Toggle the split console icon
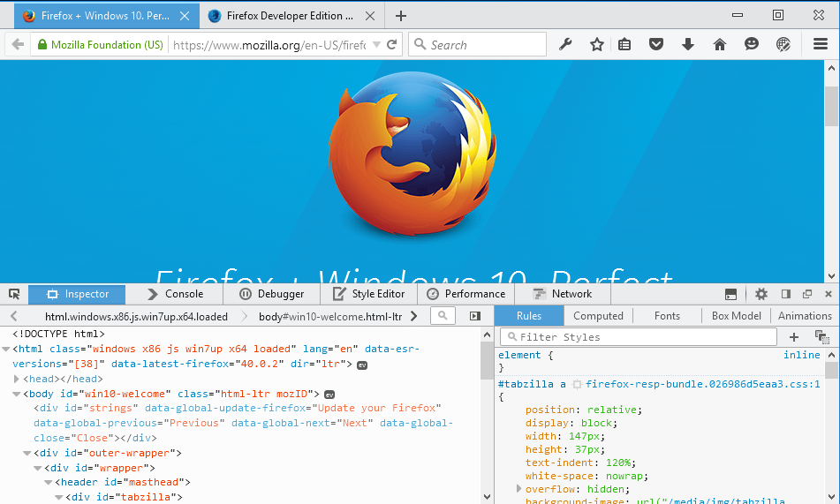This screenshot has width=840, height=504. click(730, 294)
